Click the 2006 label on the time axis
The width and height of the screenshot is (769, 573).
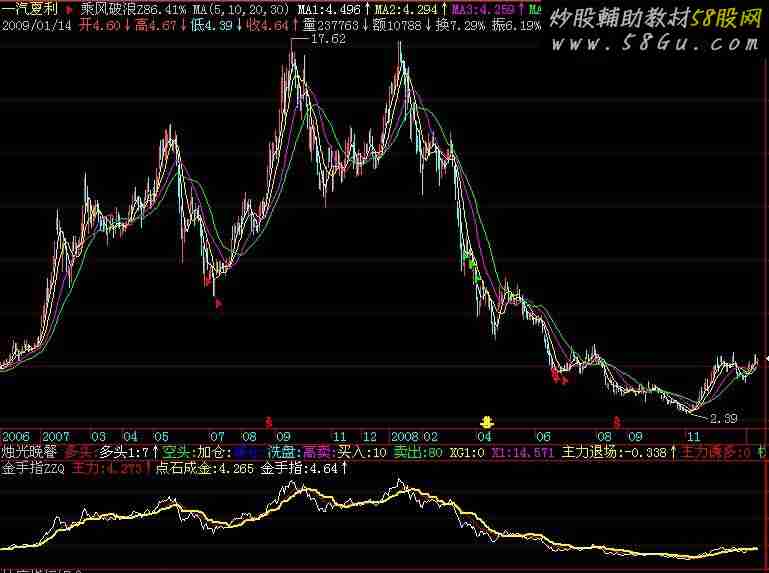pos(16,437)
